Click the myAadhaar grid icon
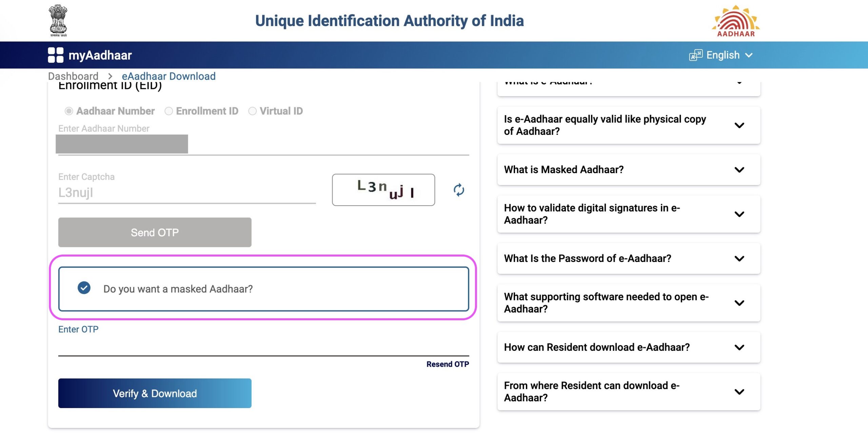Image resolution: width=868 pixels, height=447 pixels. [55, 55]
